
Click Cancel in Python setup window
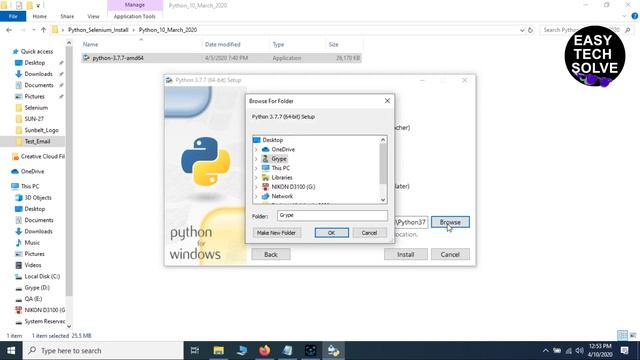click(450, 254)
